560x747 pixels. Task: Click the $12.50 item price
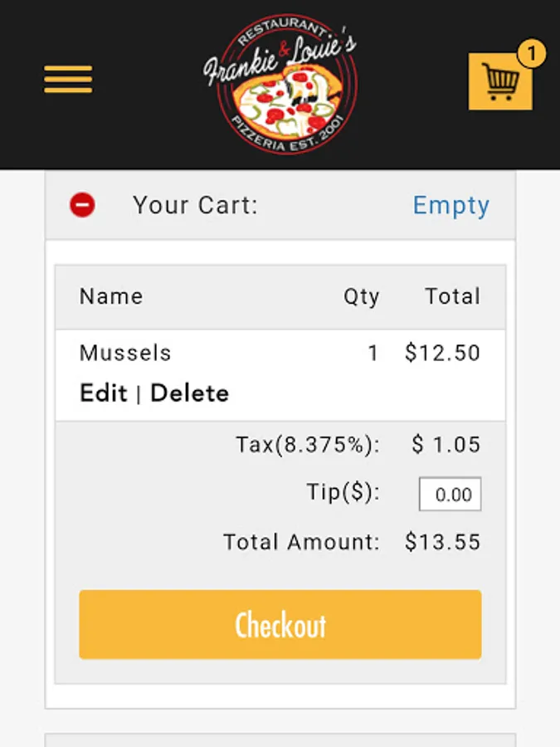tap(442, 353)
